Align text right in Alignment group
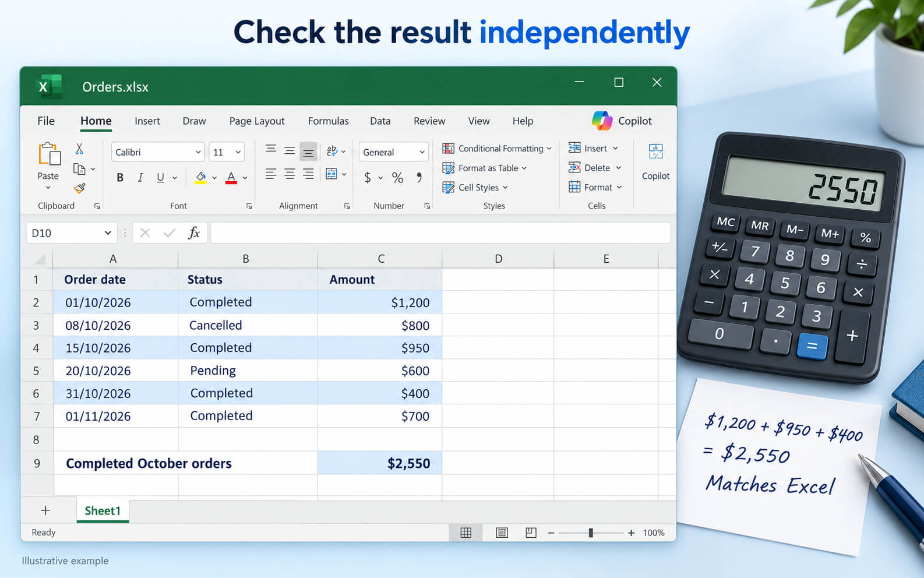The image size is (924, 578). click(x=308, y=174)
